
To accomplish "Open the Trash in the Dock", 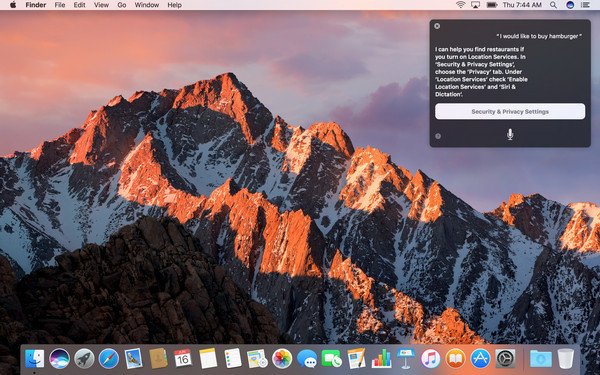I will pyautogui.click(x=566, y=359).
